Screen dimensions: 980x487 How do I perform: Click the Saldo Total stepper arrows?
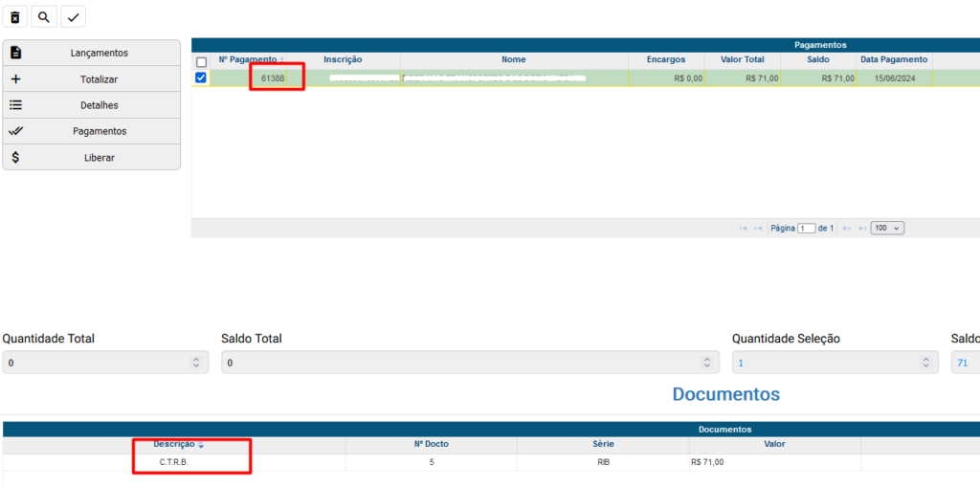click(x=706, y=363)
